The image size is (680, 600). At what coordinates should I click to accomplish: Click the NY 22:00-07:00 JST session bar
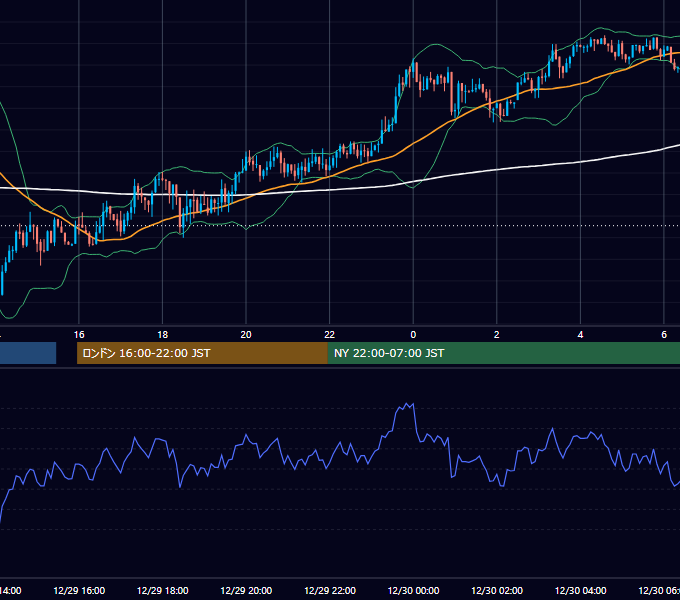503,353
